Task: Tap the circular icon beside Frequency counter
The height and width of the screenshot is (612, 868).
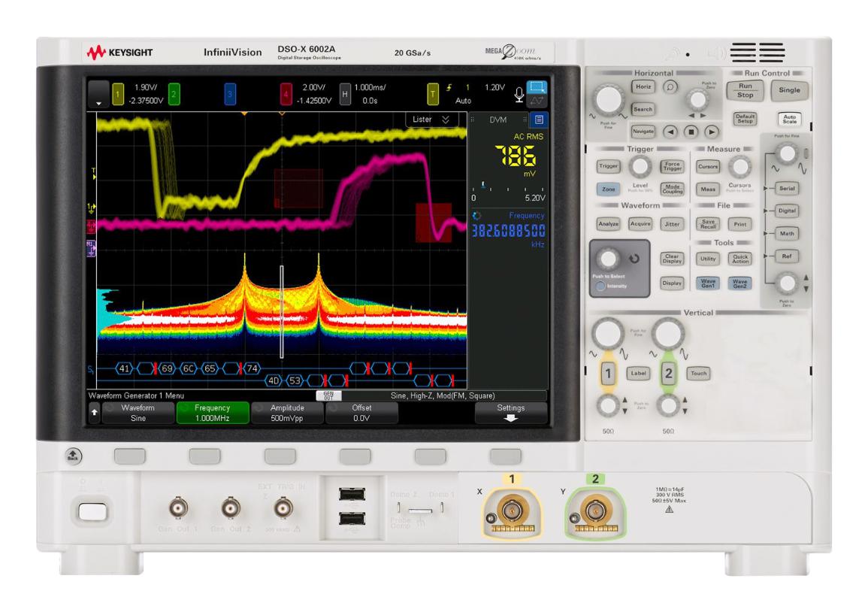Action: pyautogui.click(x=476, y=216)
